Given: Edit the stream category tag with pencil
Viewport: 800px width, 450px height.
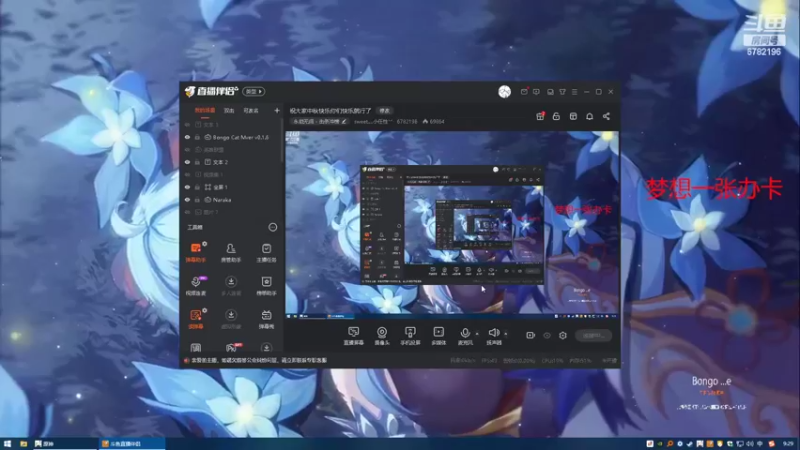Looking at the screenshot, I should point(319,121).
